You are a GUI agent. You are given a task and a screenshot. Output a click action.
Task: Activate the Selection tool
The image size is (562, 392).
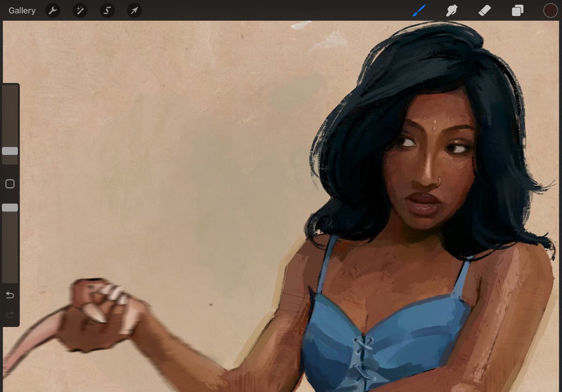107,10
